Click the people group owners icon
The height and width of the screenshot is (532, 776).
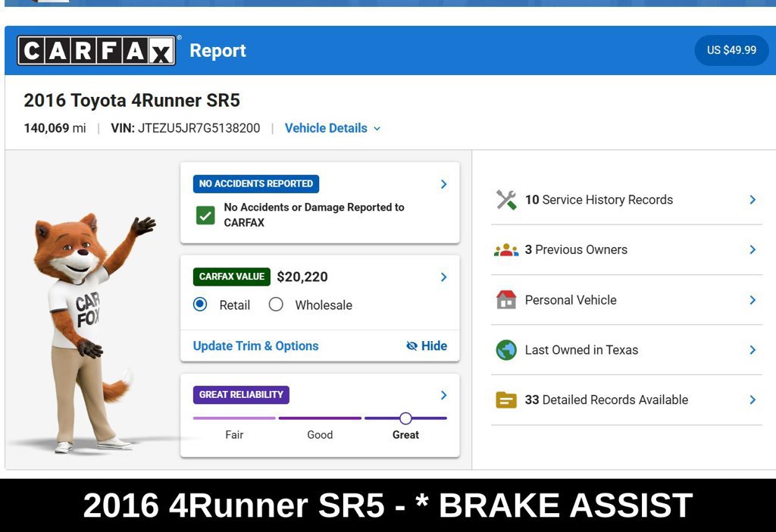point(506,250)
